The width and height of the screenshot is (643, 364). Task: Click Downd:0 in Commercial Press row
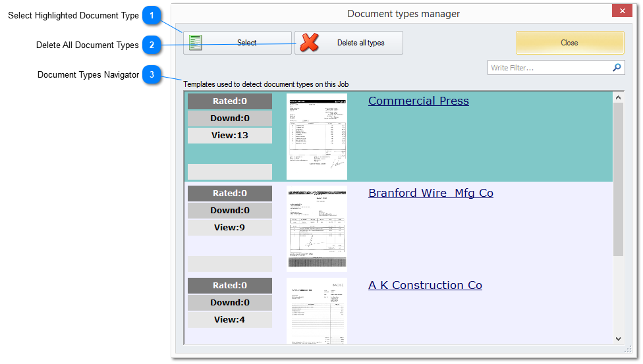[x=230, y=118]
